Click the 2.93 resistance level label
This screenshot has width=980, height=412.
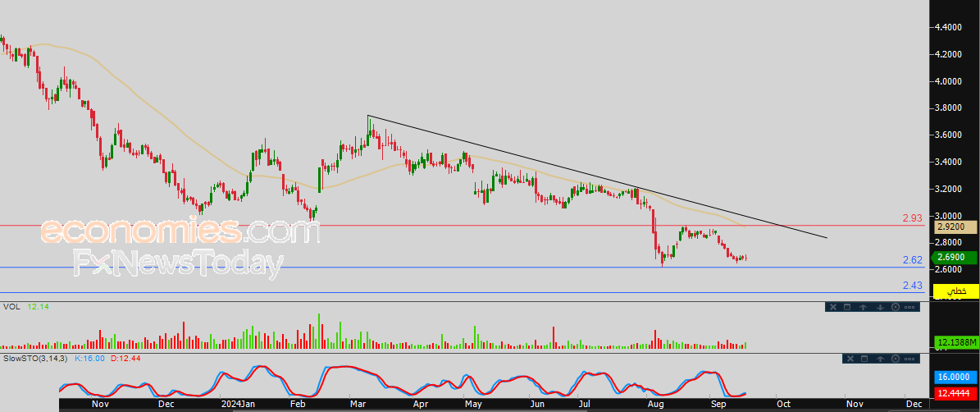coord(913,218)
